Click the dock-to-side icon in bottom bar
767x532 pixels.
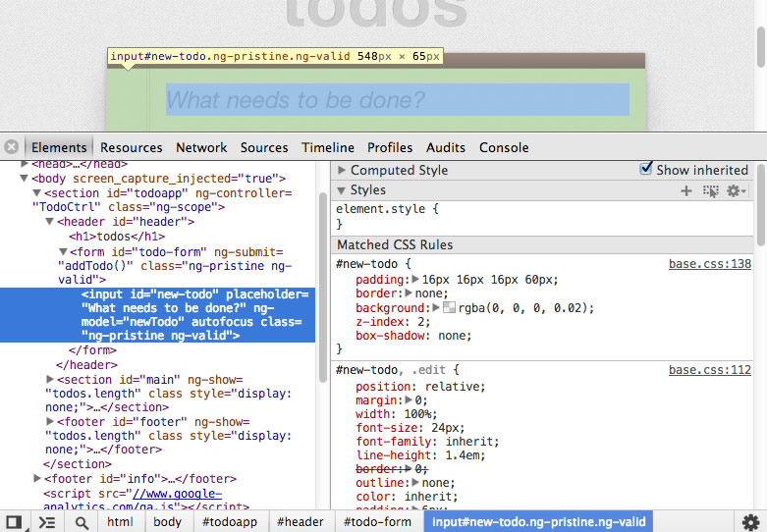(x=14, y=522)
